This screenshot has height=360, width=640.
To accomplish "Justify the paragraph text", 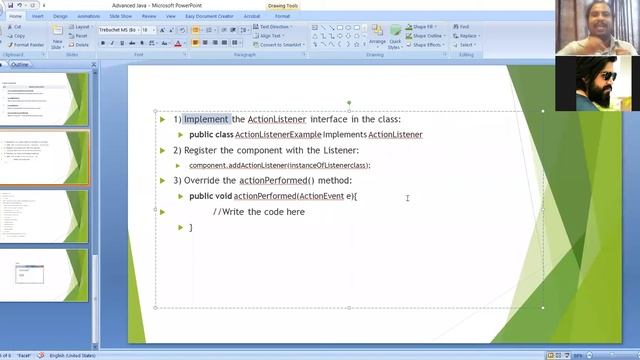I will 224,42.
